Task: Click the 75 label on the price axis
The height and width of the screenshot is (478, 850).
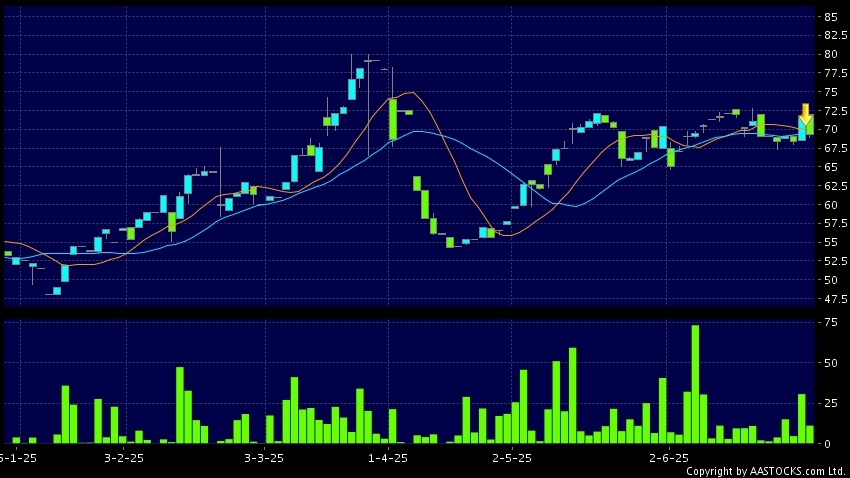Action: point(830,92)
